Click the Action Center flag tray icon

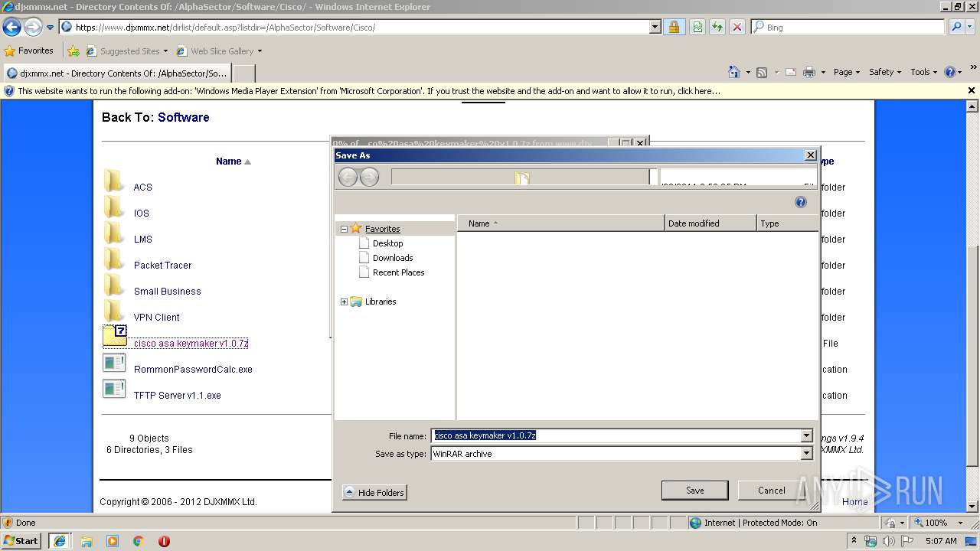(x=906, y=541)
